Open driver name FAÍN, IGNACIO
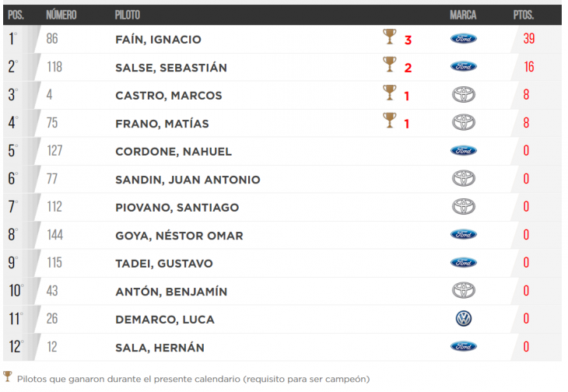Screen dimensions: 568x392 tap(158, 39)
